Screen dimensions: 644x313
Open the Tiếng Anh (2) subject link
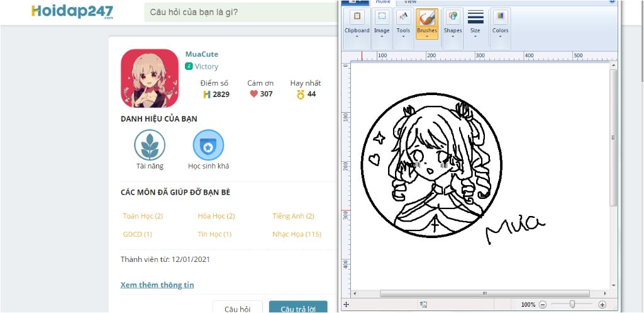coord(293,216)
